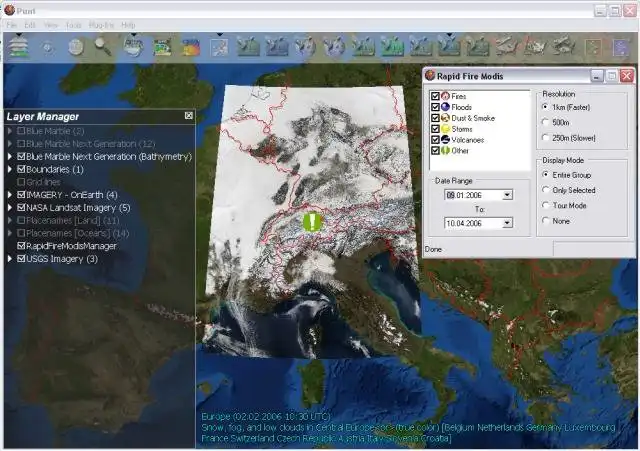Image resolution: width=640 pixels, height=451 pixels.
Task: Open the start date 09.01.2006 dropdown
Action: (x=507, y=195)
